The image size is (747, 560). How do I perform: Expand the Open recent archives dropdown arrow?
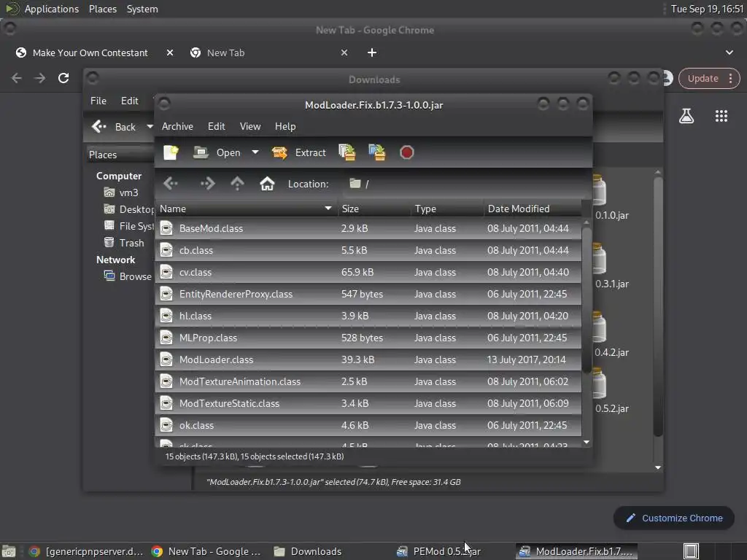coord(255,152)
